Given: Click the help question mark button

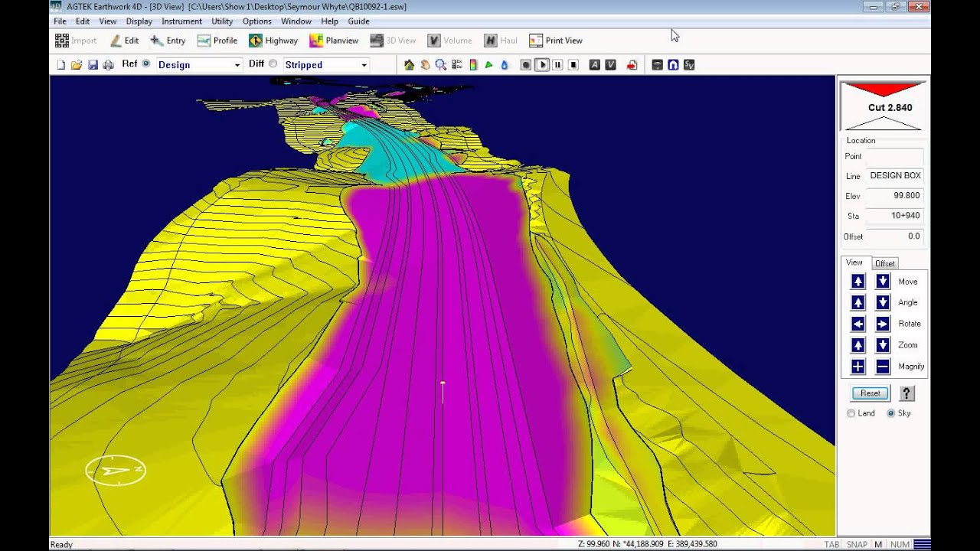Looking at the screenshot, I should click(x=906, y=393).
